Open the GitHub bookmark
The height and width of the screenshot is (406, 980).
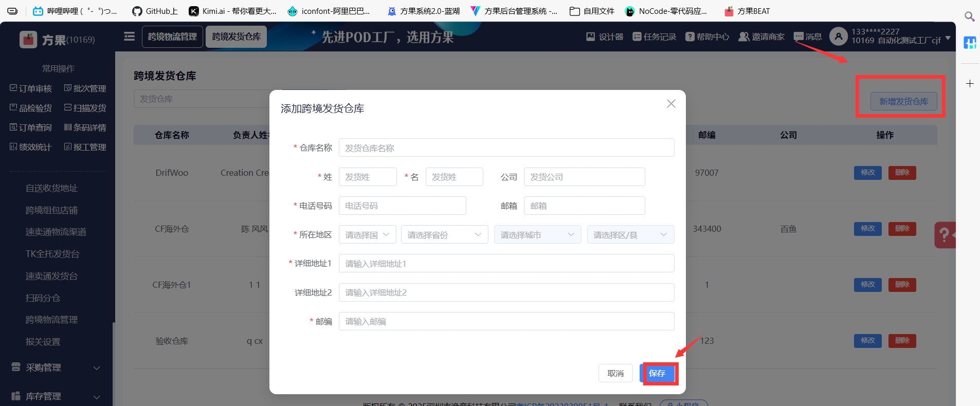[155, 11]
